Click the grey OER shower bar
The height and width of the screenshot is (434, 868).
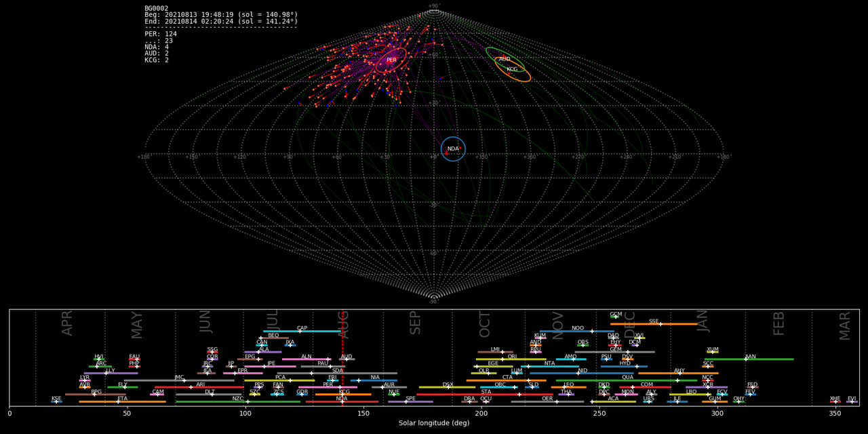tap(547, 401)
